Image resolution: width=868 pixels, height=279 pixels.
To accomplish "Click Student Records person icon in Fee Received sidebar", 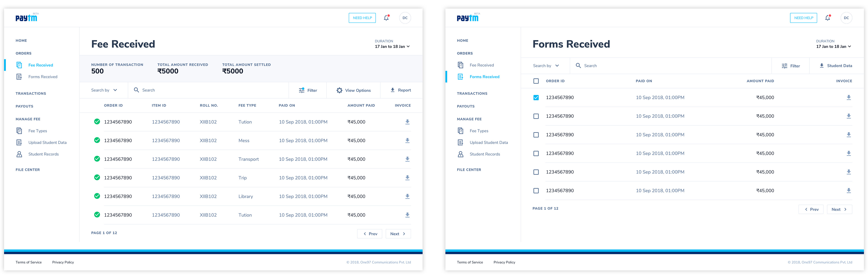I will pos(19,154).
